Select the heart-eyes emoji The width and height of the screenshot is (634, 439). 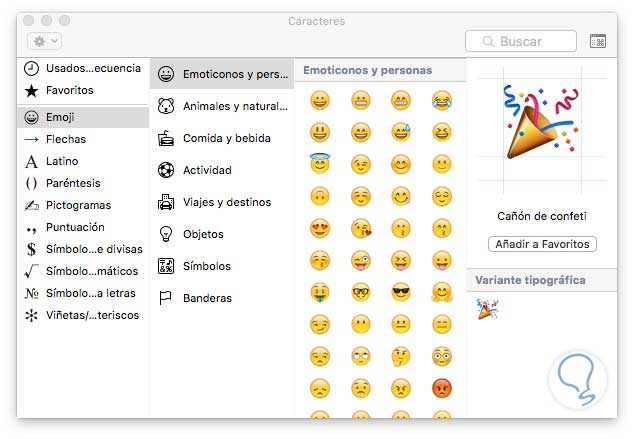pyautogui.click(x=320, y=228)
